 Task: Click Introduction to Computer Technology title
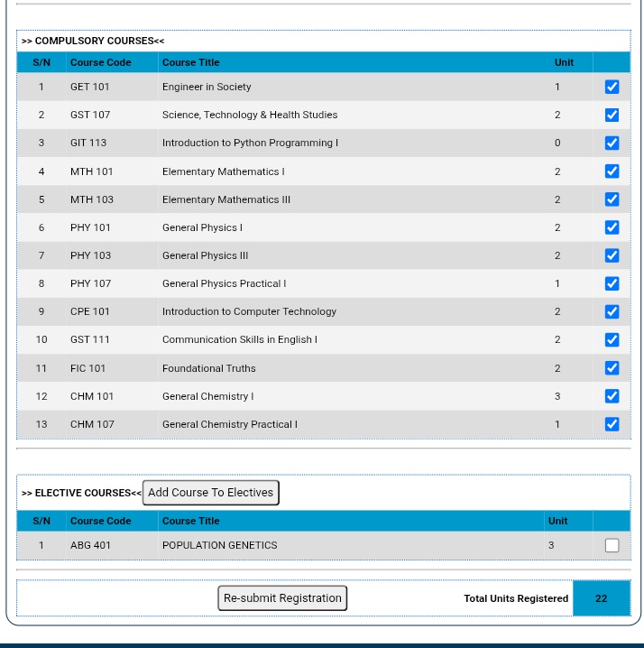[250, 311]
